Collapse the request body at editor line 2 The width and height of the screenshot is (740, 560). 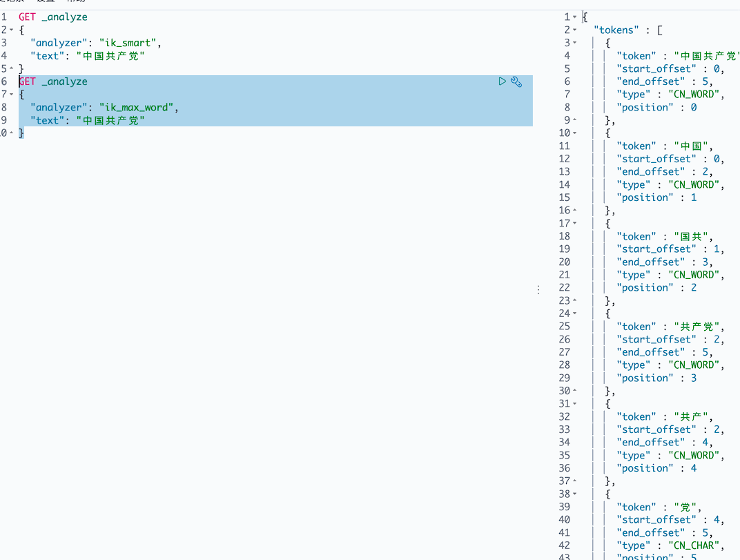pos(11,30)
